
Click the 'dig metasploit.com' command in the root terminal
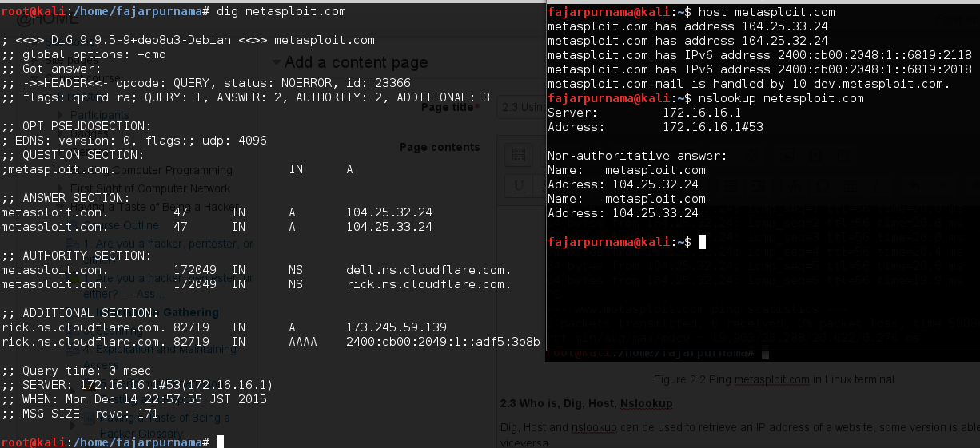[x=281, y=11]
